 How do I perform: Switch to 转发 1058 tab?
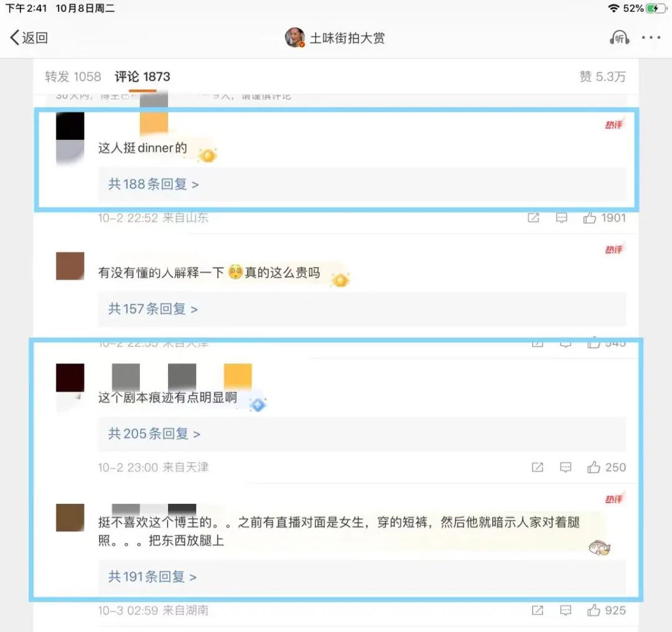click(x=73, y=77)
